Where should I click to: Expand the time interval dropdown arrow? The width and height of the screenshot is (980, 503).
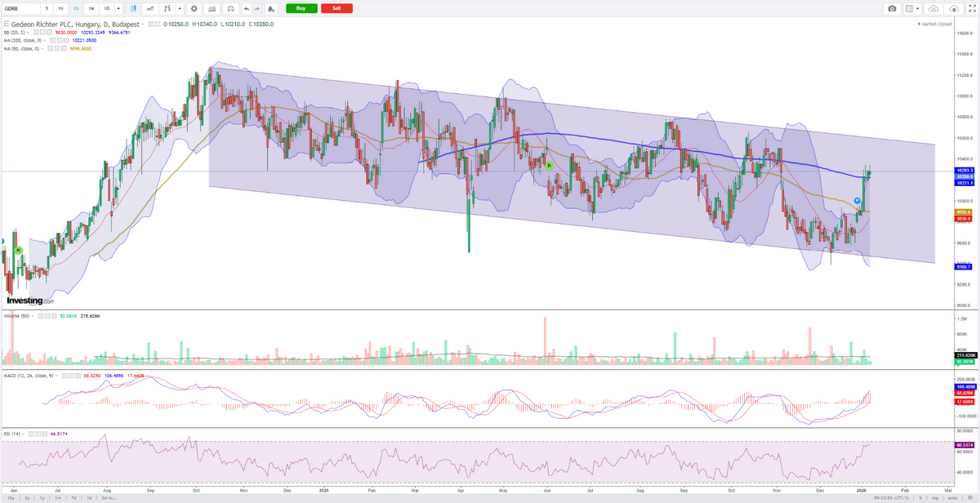point(119,8)
